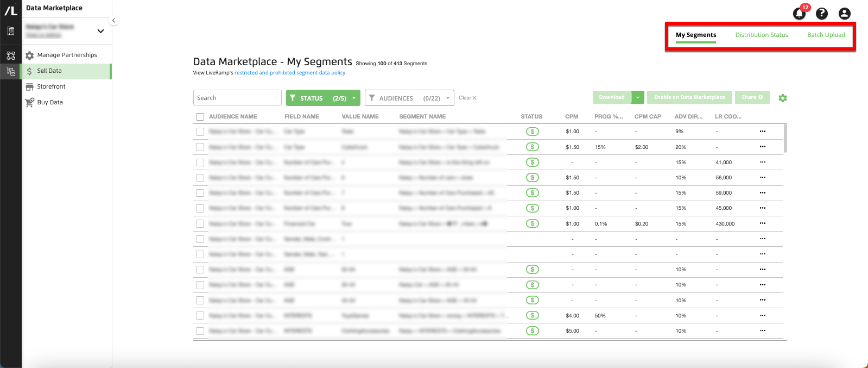Click the dollar status icon in the 41,000 row
Screen dimensions: 868x368
click(x=533, y=162)
